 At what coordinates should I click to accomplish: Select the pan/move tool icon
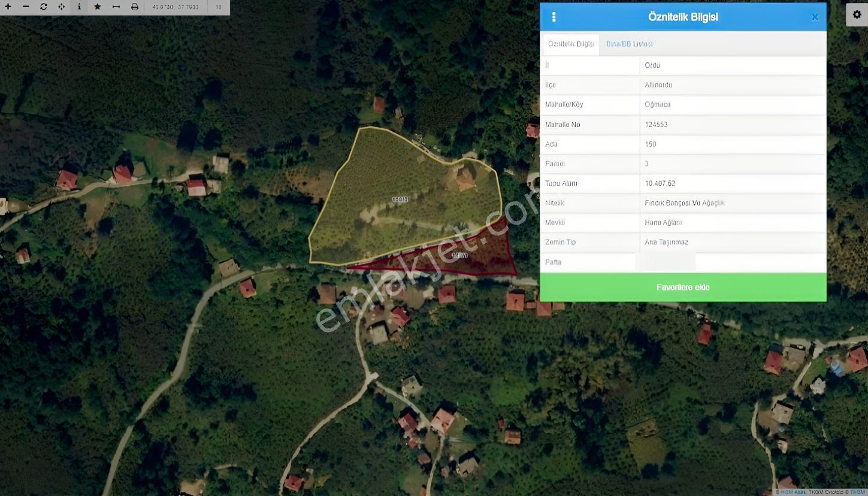coord(61,7)
